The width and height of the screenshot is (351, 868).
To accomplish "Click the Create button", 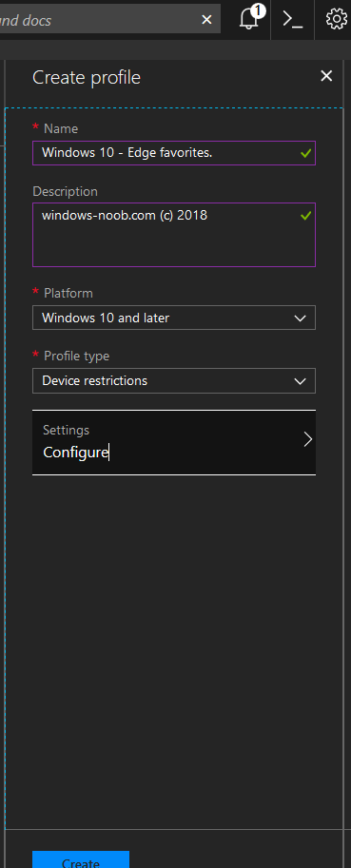I will click(x=81, y=859).
